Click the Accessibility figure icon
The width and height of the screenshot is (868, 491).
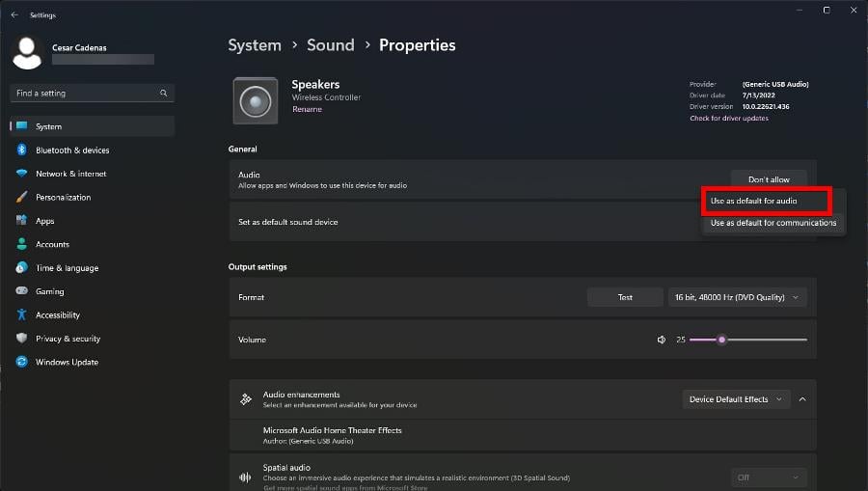coord(21,314)
